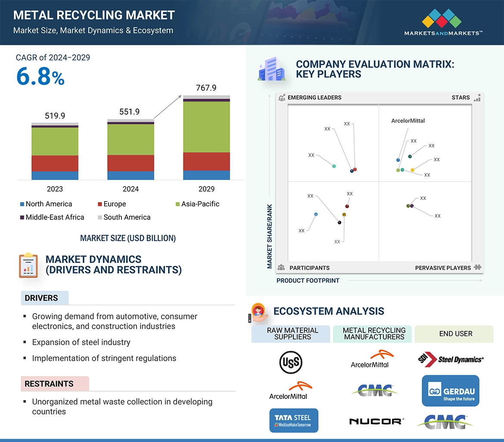Click the Steel Dynamics logo

tap(451, 360)
